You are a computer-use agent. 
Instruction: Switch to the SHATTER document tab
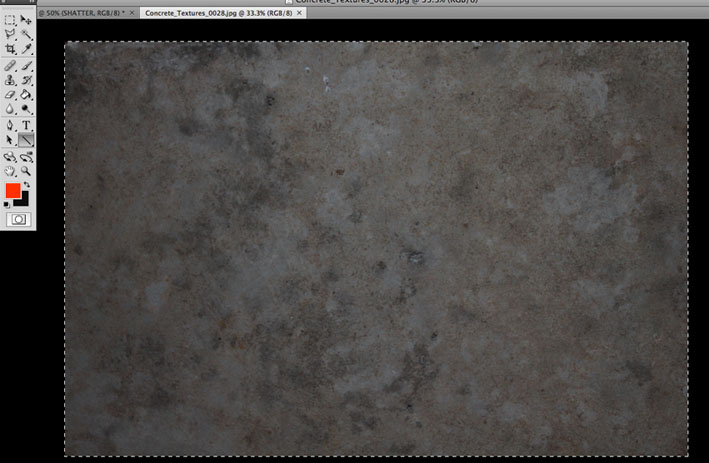[82, 13]
